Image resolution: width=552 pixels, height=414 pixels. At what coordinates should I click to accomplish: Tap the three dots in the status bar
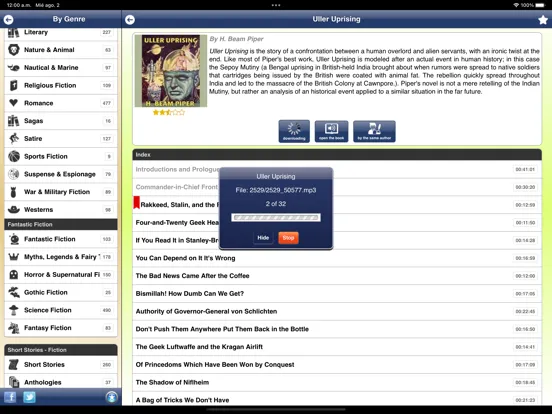276,5
